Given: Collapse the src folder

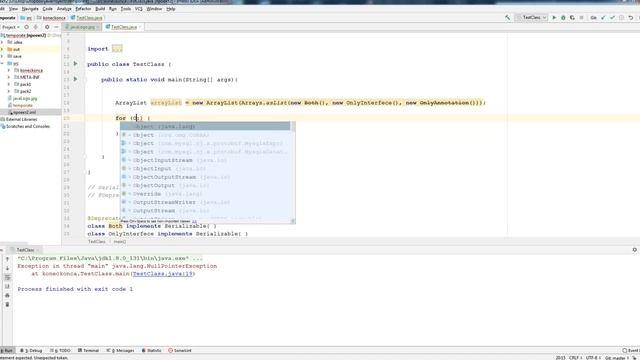Looking at the screenshot, I should (2, 63).
